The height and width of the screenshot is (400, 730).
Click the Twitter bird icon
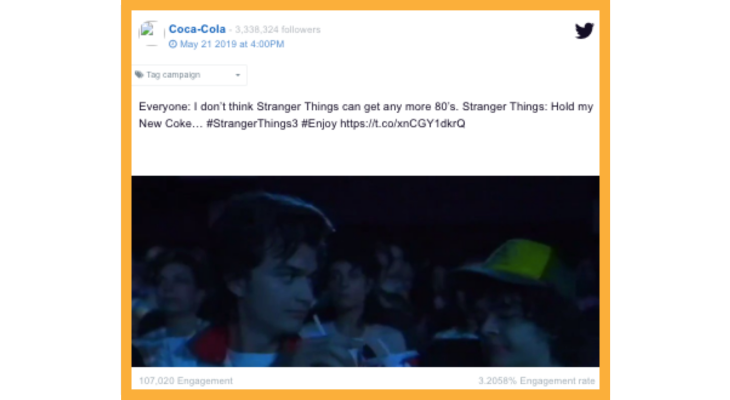pyautogui.click(x=584, y=31)
